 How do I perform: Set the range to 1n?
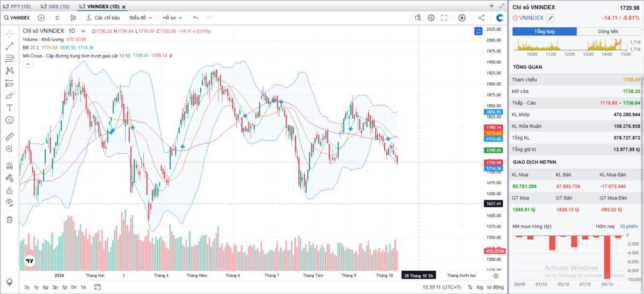pyautogui.click(x=83, y=287)
